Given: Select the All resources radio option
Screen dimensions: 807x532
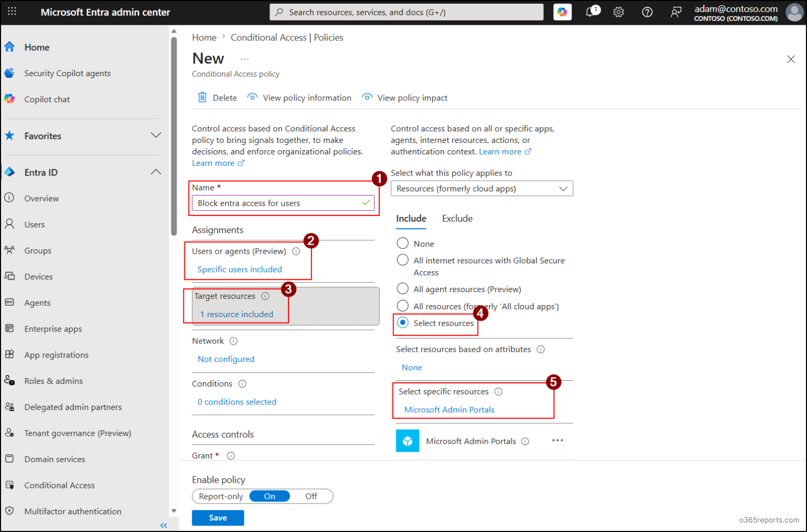Looking at the screenshot, I should click(x=402, y=306).
